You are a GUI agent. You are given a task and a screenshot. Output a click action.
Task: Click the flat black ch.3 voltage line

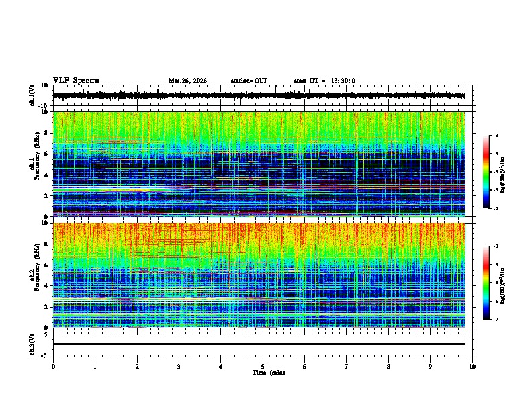pos(259,344)
